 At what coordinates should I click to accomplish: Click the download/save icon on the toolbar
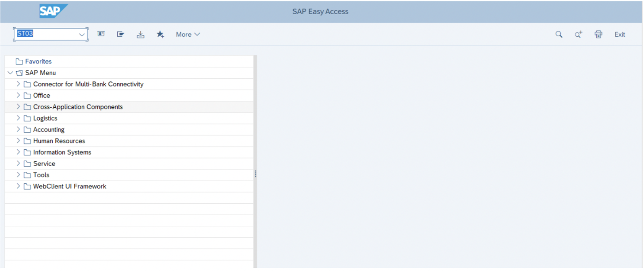(141, 34)
